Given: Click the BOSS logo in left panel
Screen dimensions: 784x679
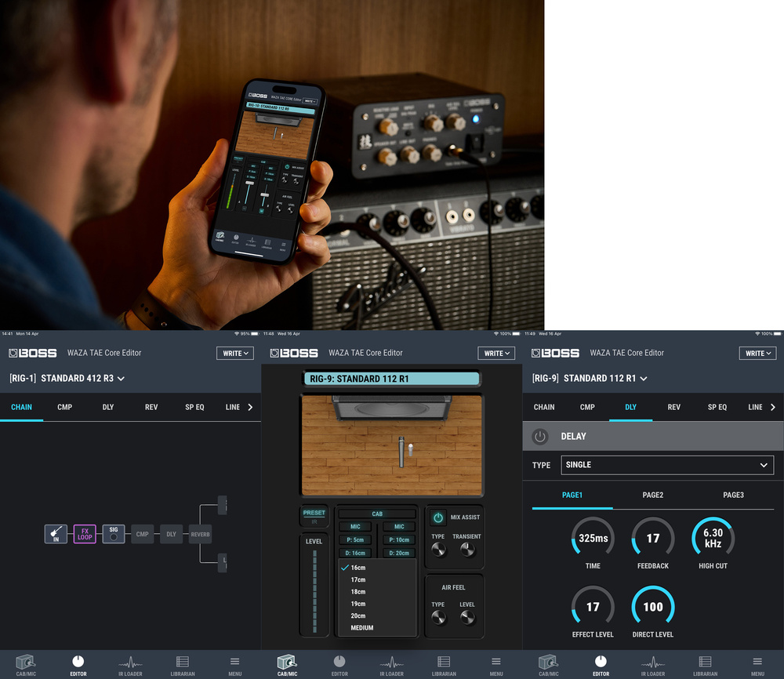Looking at the screenshot, I should click(x=32, y=353).
